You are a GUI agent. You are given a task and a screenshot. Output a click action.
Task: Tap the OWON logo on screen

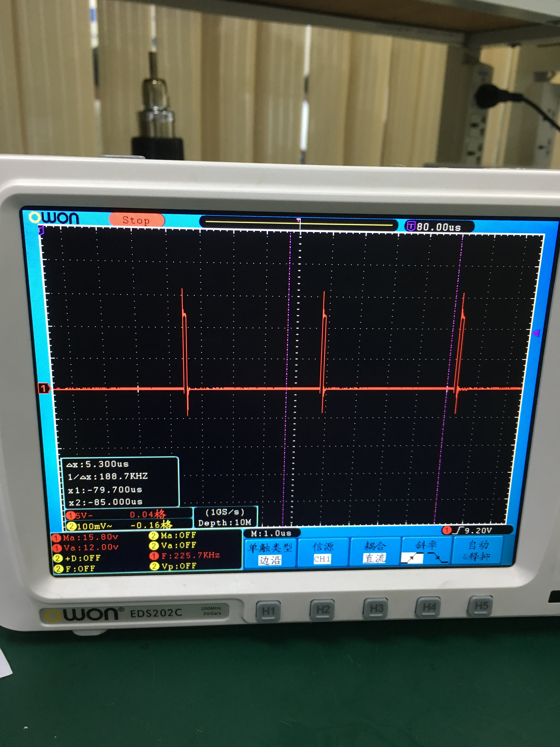[54, 218]
